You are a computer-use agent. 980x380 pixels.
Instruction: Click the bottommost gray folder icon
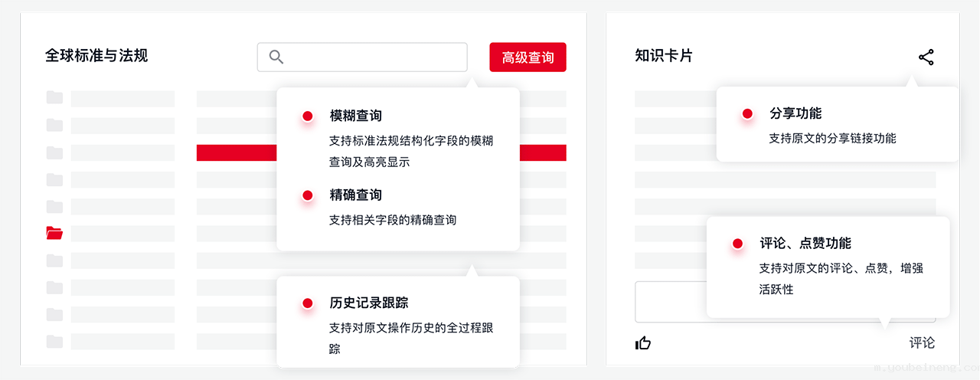coord(54,342)
